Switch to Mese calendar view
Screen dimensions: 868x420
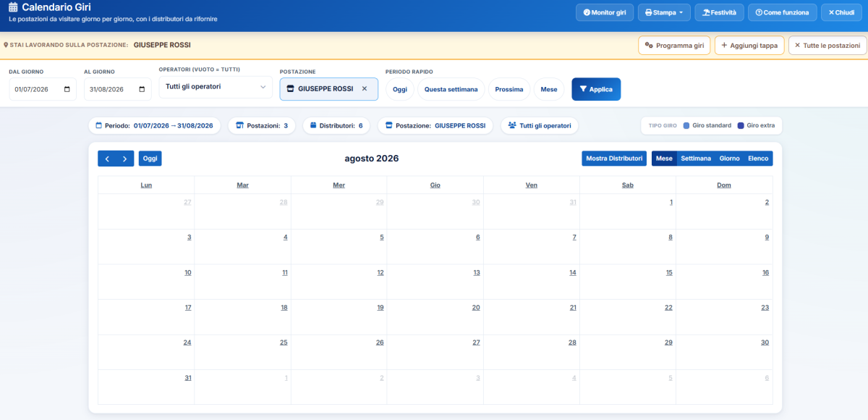click(x=664, y=159)
